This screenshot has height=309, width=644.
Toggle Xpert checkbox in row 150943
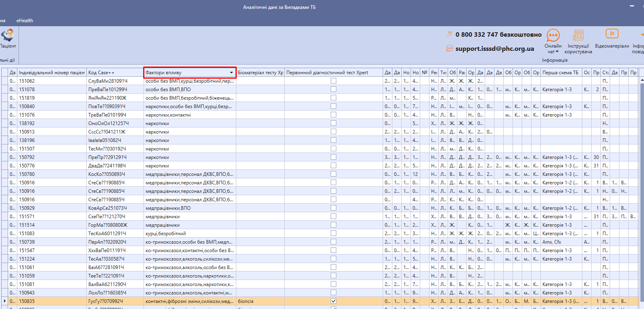333,292
